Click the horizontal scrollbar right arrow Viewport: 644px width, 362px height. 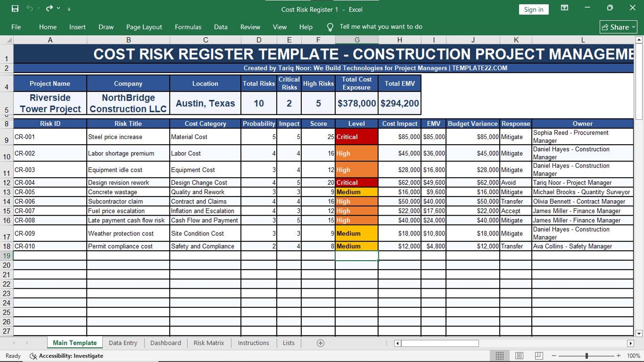(630, 343)
